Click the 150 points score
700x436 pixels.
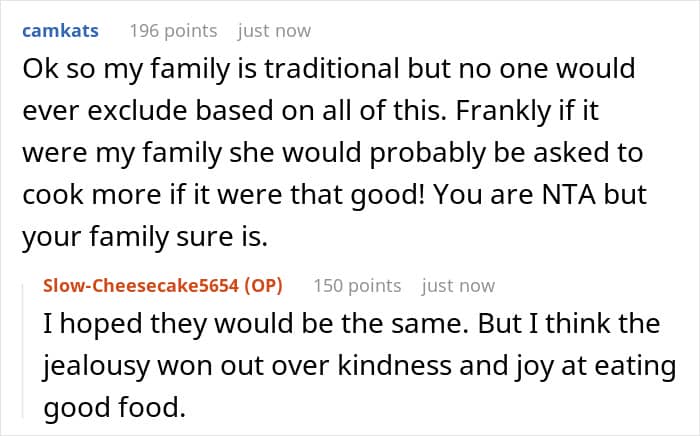[x=357, y=286]
